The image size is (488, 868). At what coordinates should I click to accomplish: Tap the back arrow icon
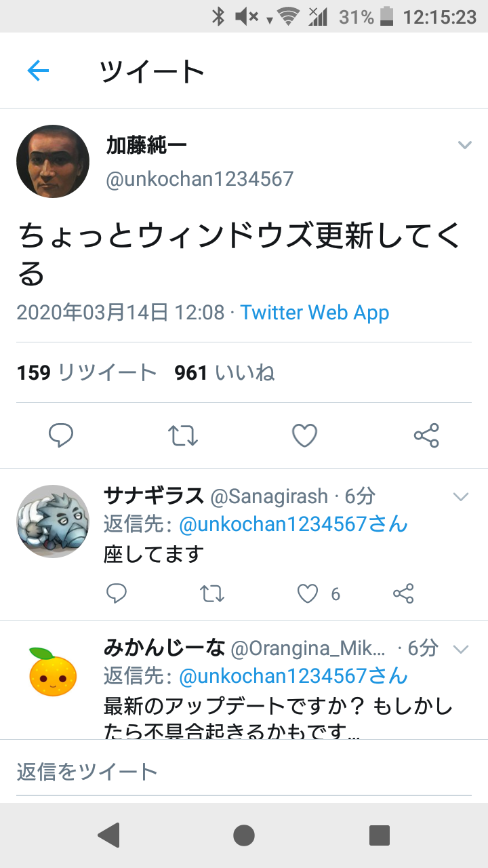click(38, 71)
